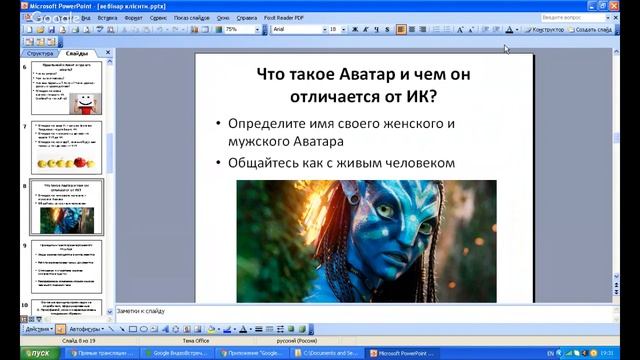This screenshot has height=360, width=640.
Task: Toggle Italic formatting (К)
Action: [366, 29]
